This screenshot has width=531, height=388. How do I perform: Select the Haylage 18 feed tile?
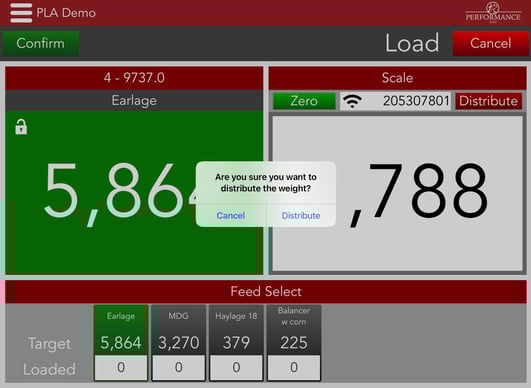coord(236,330)
